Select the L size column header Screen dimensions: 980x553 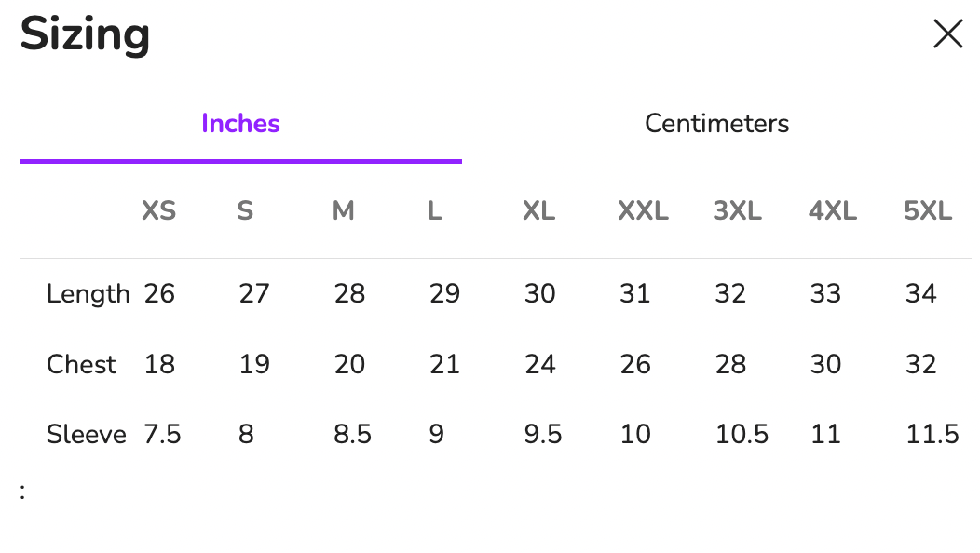(x=434, y=211)
